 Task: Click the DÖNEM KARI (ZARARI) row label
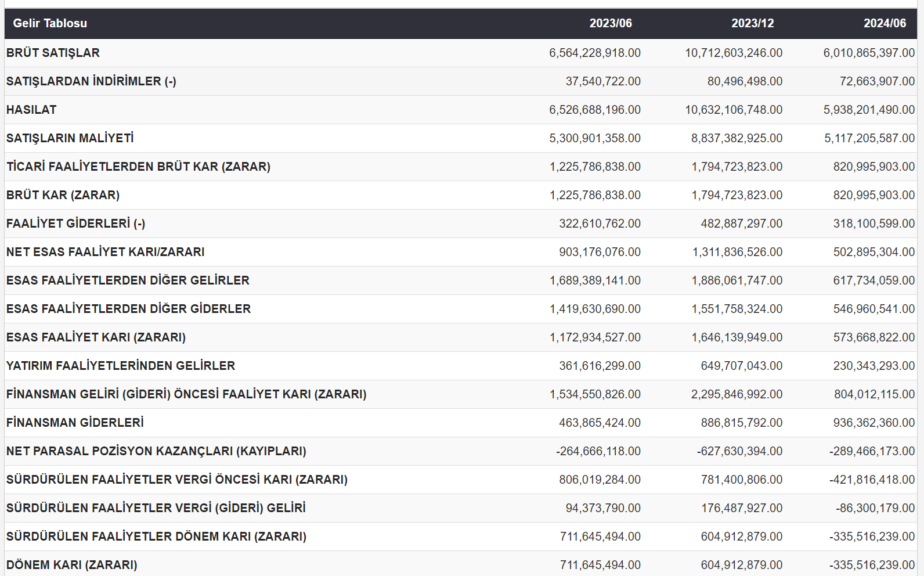pyautogui.click(x=71, y=565)
